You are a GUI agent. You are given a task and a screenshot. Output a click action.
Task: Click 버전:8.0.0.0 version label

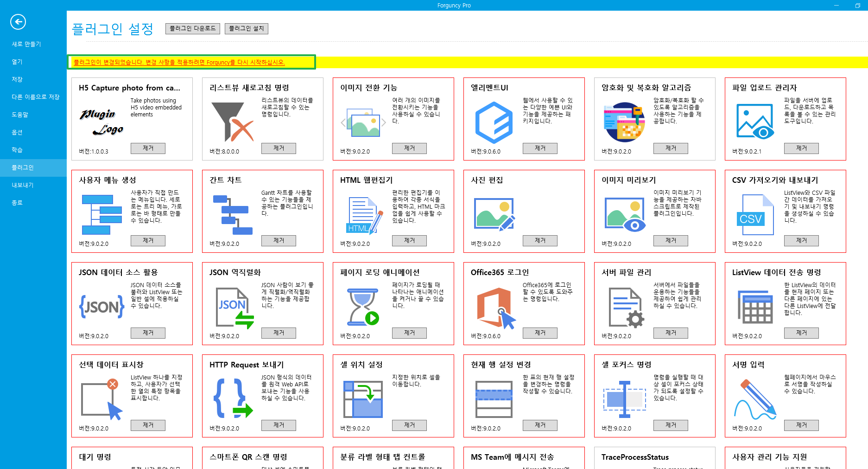[x=224, y=152]
